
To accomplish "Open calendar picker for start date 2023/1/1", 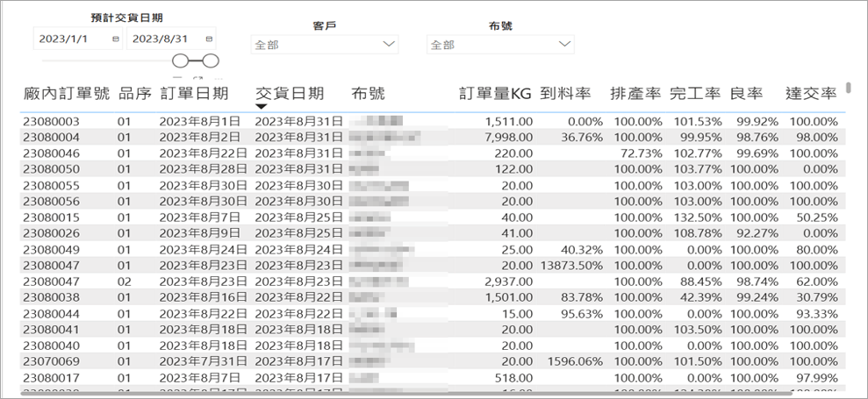I will (x=116, y=39).
